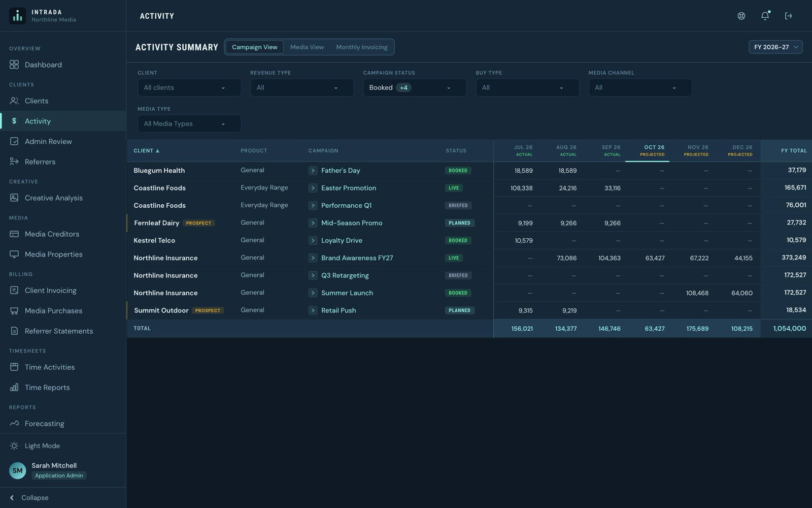812x508 pixels.
Task: Click the Booked status badge for Kestrel Telco
Action: coord(458,240)
